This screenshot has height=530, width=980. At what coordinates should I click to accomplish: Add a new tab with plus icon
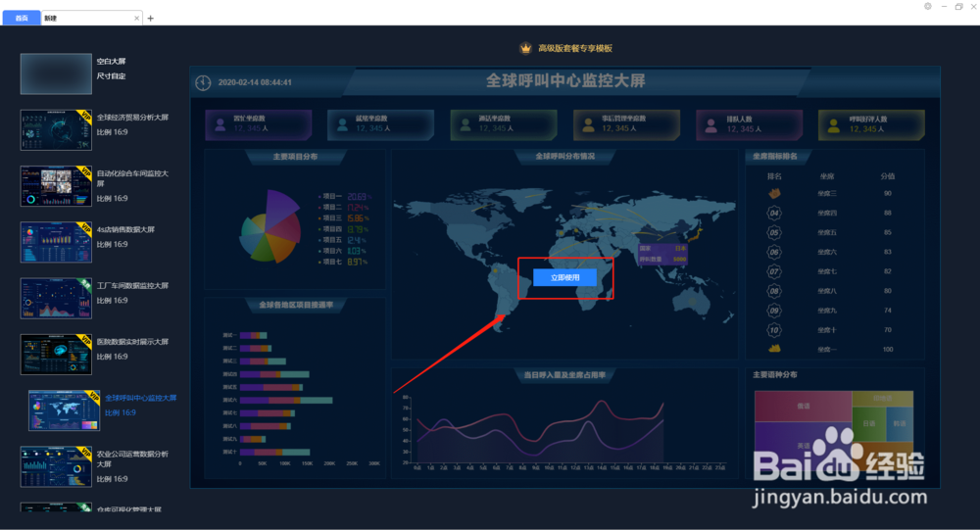[151, 19]
